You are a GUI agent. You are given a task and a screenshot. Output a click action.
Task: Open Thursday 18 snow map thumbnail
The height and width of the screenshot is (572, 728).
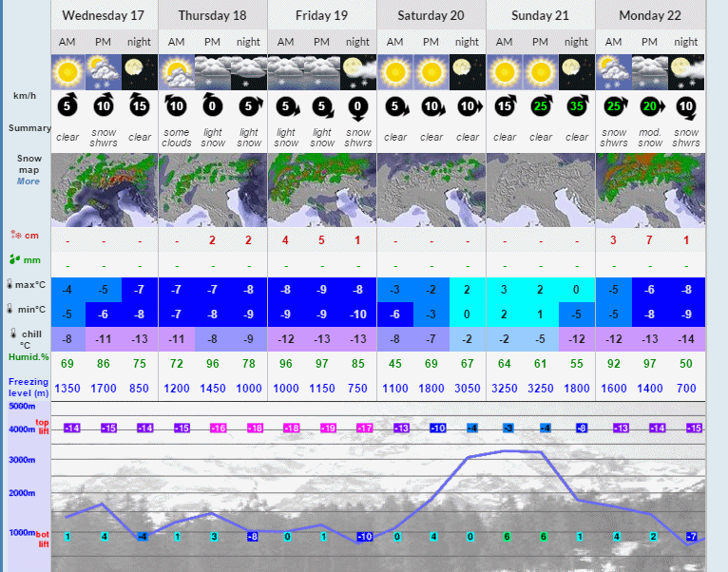click(x=213, y=190)
